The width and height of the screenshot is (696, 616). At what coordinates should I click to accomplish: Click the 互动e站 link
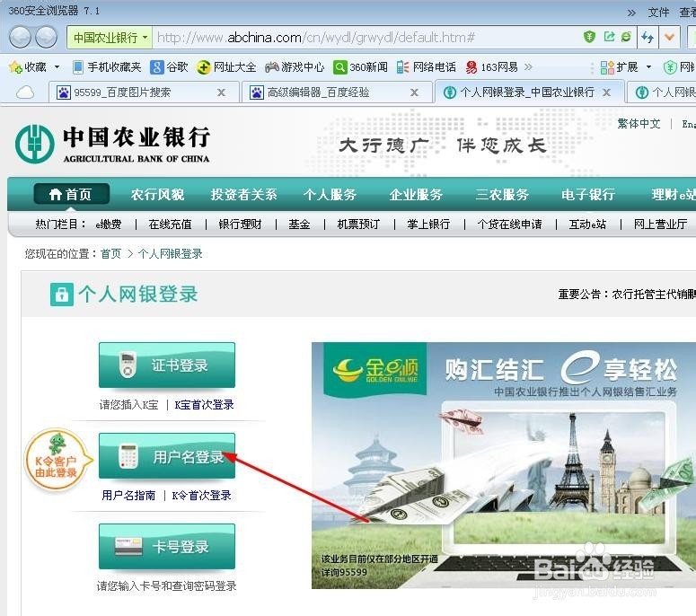[x=587, y=224]
